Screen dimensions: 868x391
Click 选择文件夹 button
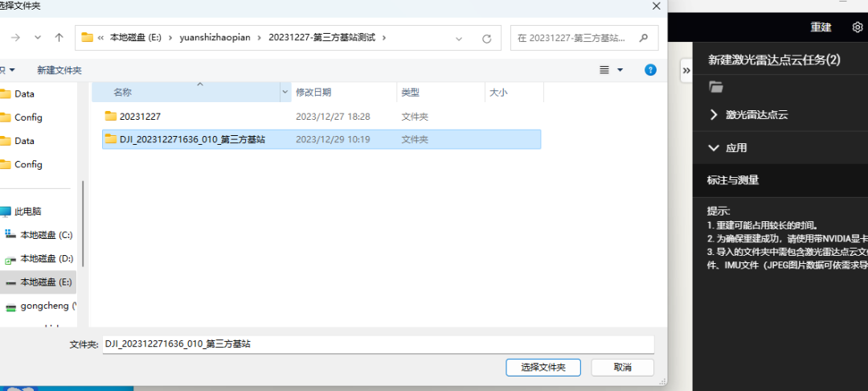(x=543, y=367)
